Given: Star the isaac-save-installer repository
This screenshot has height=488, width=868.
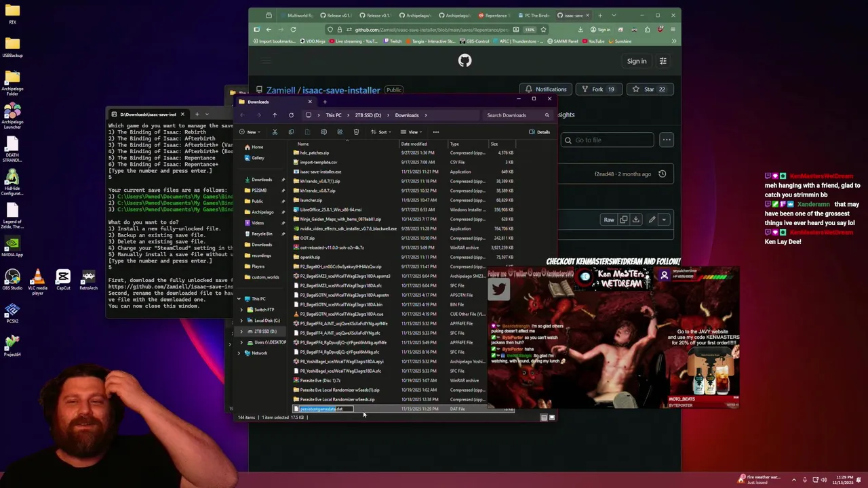Looking at the screenshot, I should pos(649,89).
